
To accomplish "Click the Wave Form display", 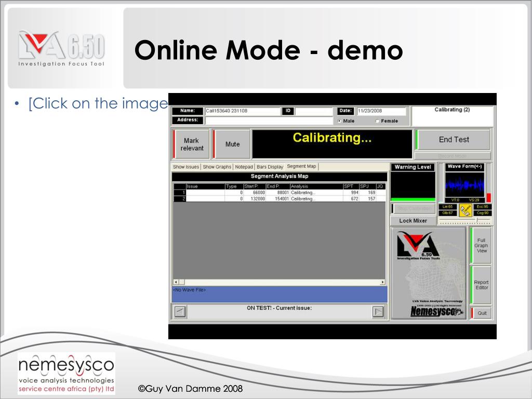I will pos(464,185).
